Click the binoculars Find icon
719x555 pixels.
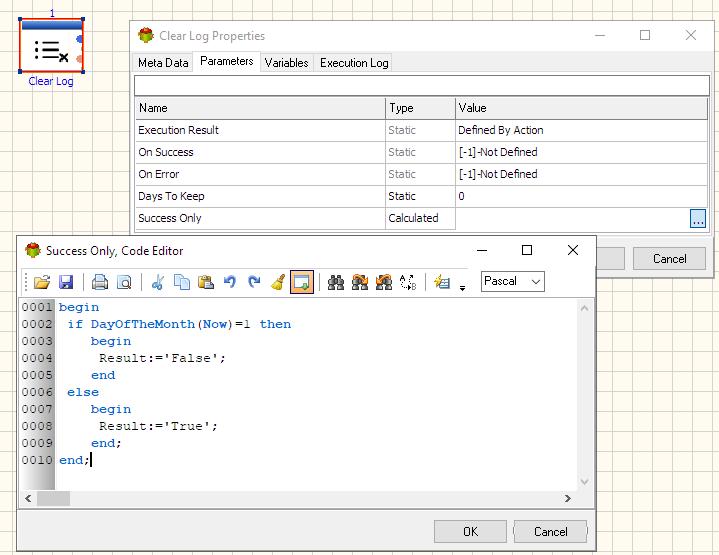coord(336,282)
